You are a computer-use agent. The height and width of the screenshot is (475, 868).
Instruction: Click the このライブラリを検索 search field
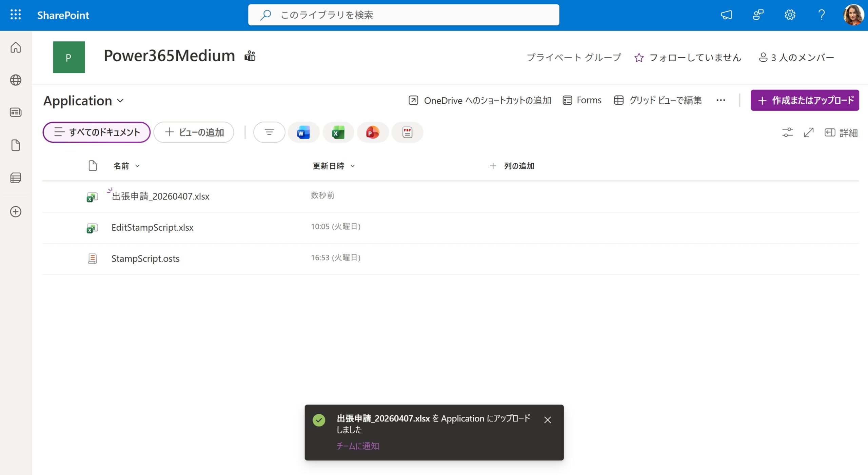coord(403,15)
